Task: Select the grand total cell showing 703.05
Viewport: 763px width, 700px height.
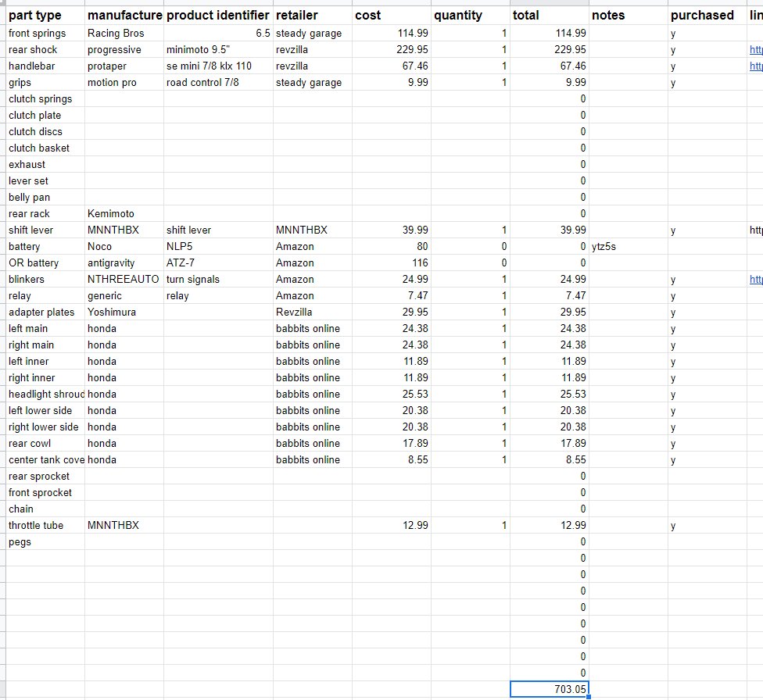Action: point(550,689)
